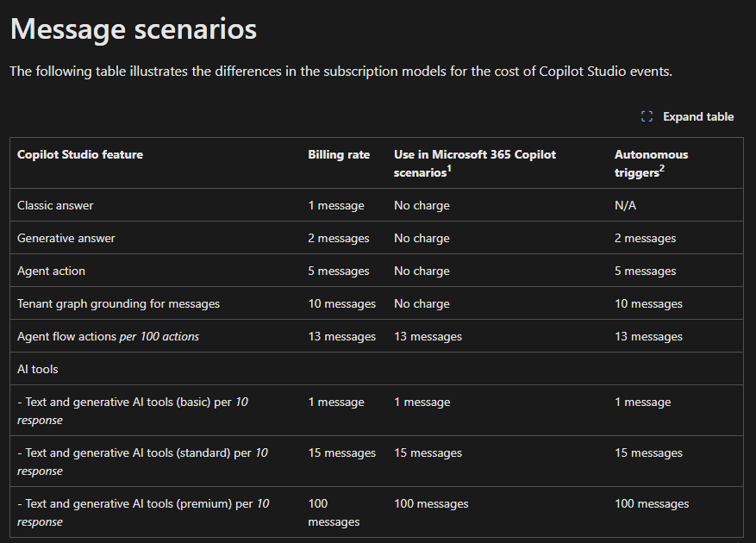Click premium AI tools billing rate '100 messages'
The image size is (756, 543).
[334, 513]
